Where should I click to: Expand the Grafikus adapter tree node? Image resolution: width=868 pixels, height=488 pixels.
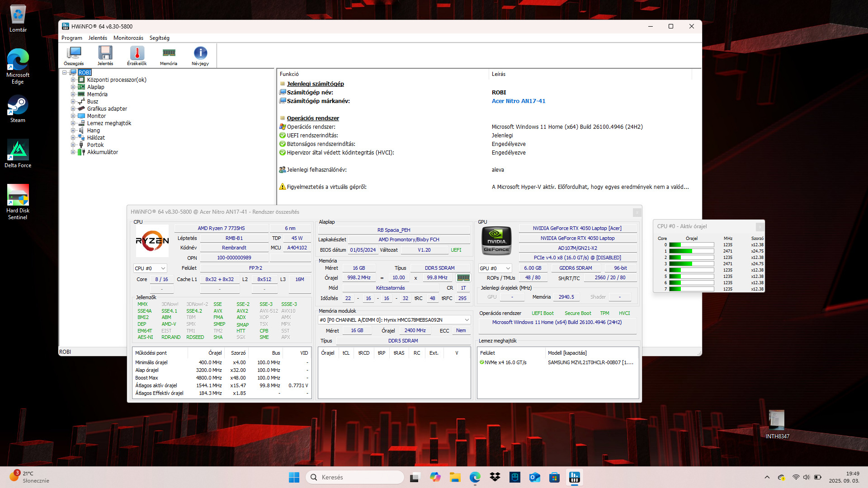pyautogui.click(x=73, y=109)
